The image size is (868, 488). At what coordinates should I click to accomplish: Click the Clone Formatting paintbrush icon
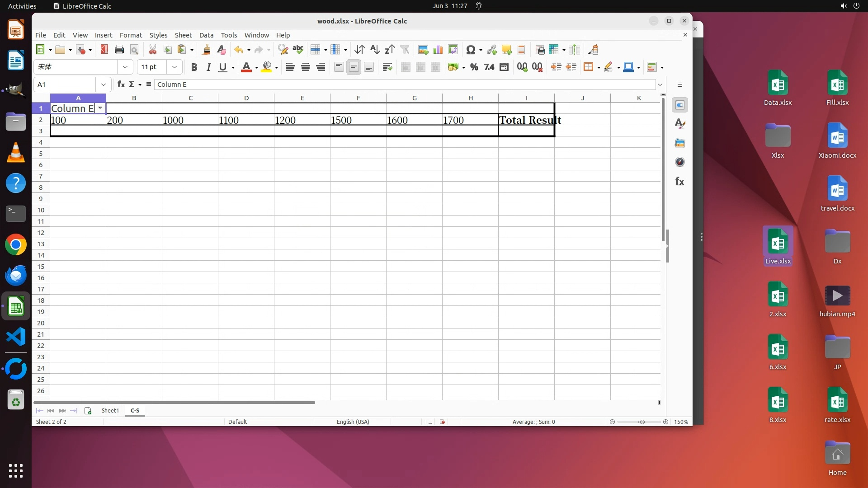coord(206,50)
